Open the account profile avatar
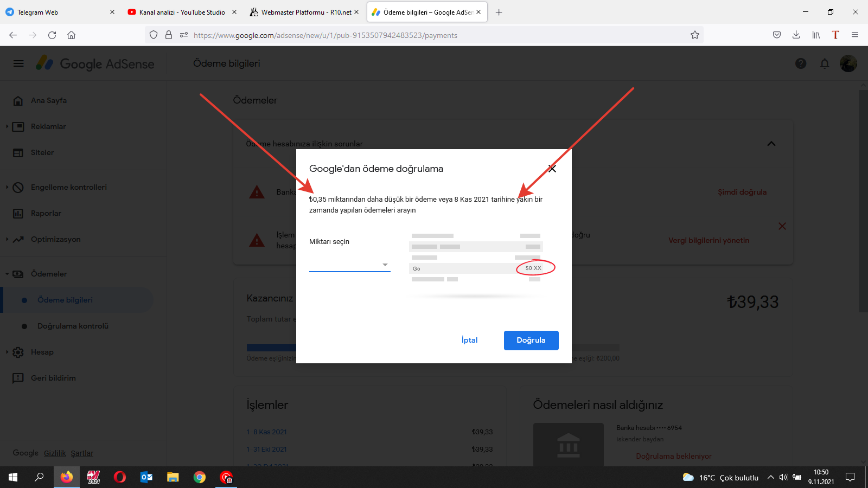868x488 pixels. point(848,63)
